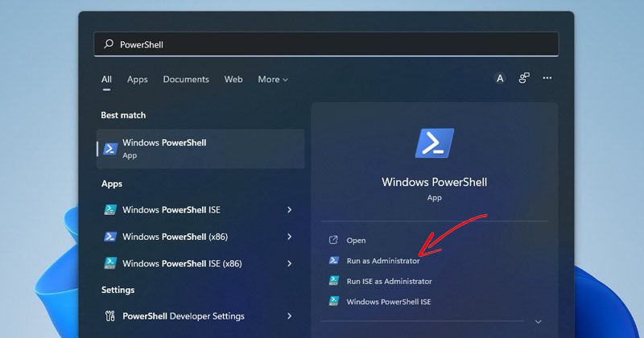Choose Run ISE as Administrator
The width and height of the screenshot is (644, 338).
(390, 282)
